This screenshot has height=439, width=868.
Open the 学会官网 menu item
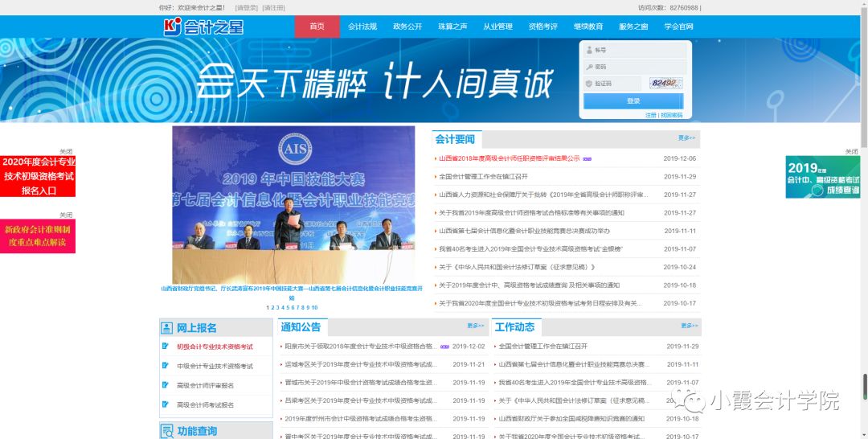(678, 27)
